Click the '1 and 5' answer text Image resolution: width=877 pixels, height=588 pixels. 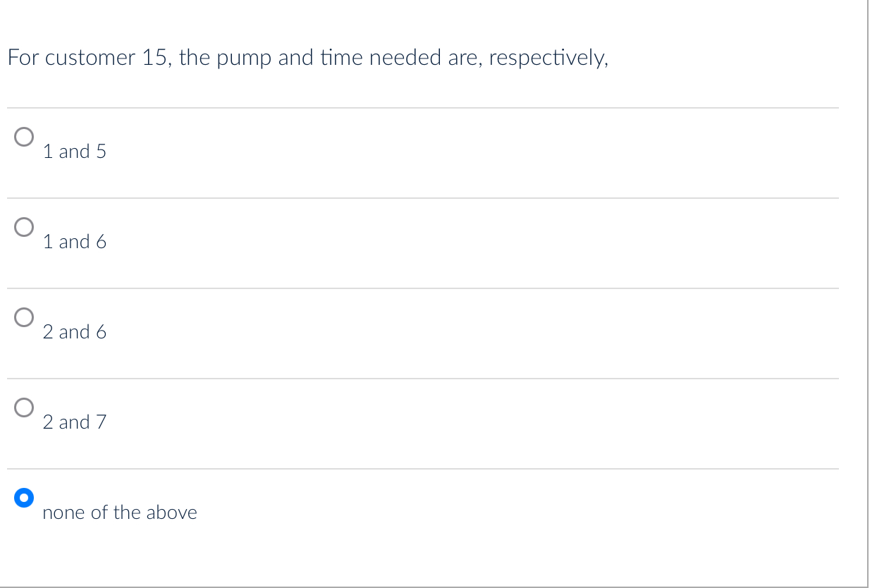tap(74, 151)
